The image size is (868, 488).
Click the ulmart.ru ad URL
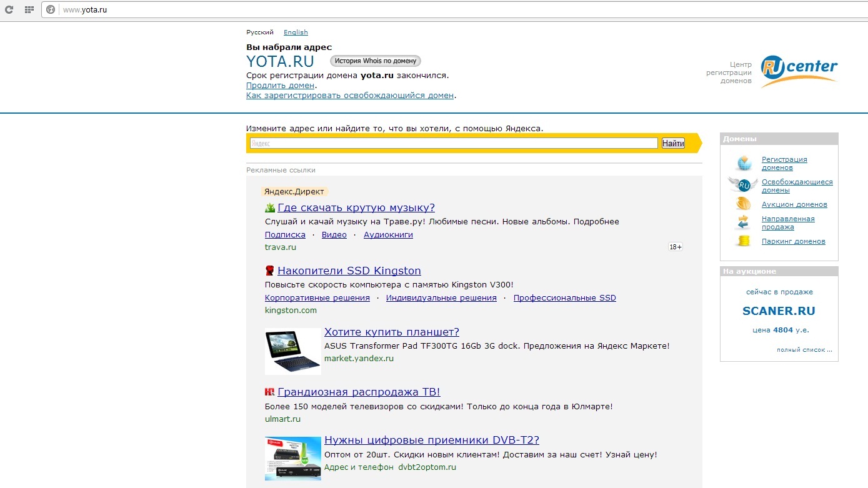282,419
